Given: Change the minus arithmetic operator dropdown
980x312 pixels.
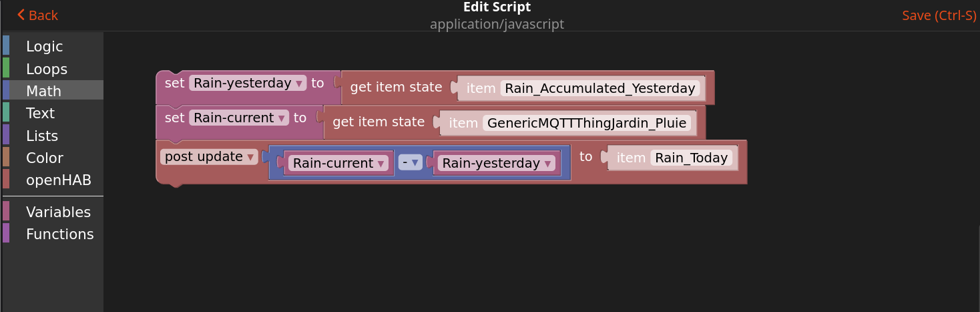Looking at the screenshot, I should (x=411, y=162).
